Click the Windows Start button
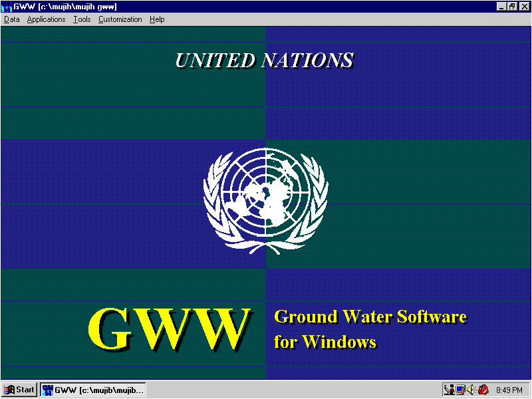The height and width of the screenshot is (399, 532). [x=19, y=390]
